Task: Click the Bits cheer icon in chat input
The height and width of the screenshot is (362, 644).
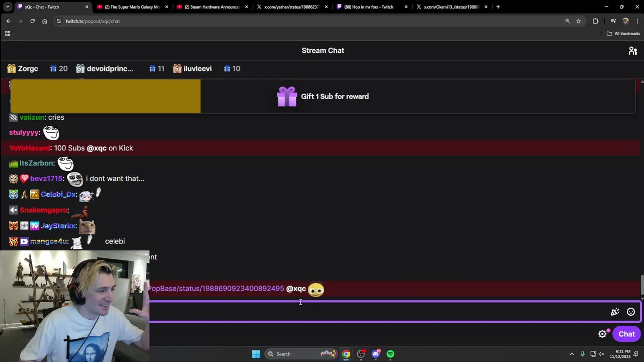Action: coord(615,312)
